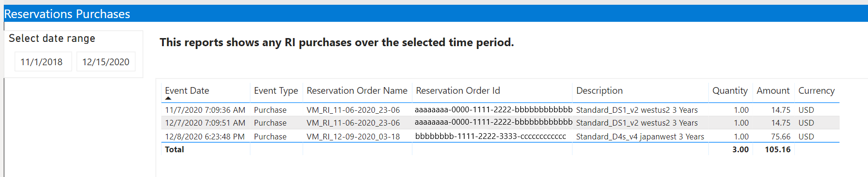Viewport: 868px width, 177px height.
Task: Click order name VM_RI_12-09-2020_03-18
Action: pyautogui.click(x=353, y=137)
